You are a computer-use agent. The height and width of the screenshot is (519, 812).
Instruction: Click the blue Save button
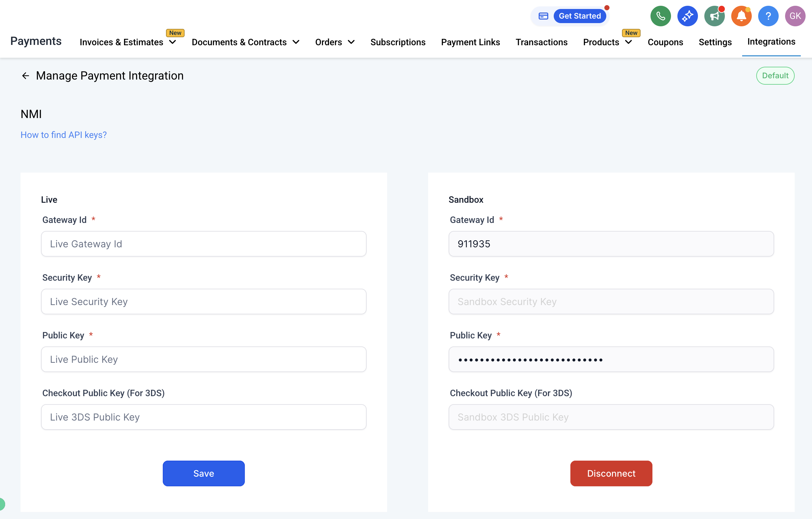click(x=203, y=473)
